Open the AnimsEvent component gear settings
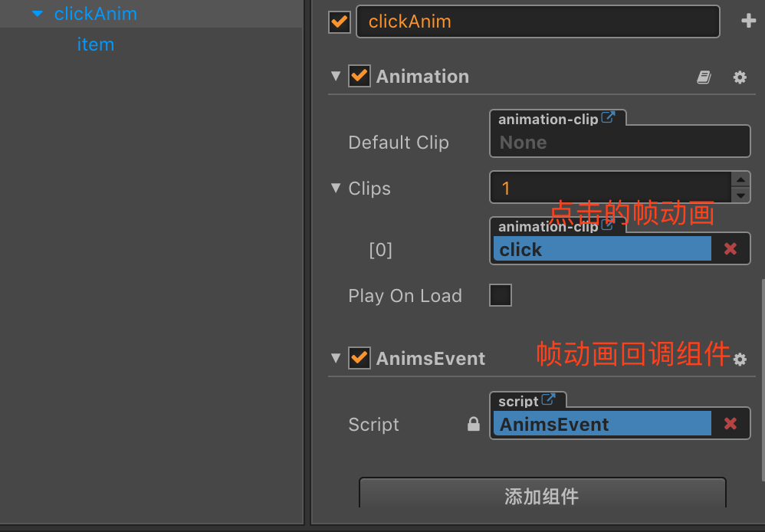The height and width of the screenshot is (532, 765). 740,360
